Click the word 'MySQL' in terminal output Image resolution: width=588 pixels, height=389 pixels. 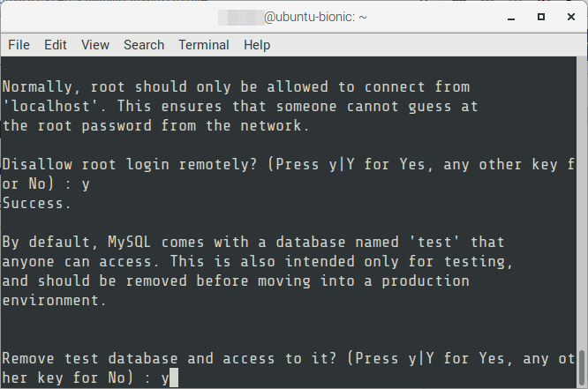(130, 242)
